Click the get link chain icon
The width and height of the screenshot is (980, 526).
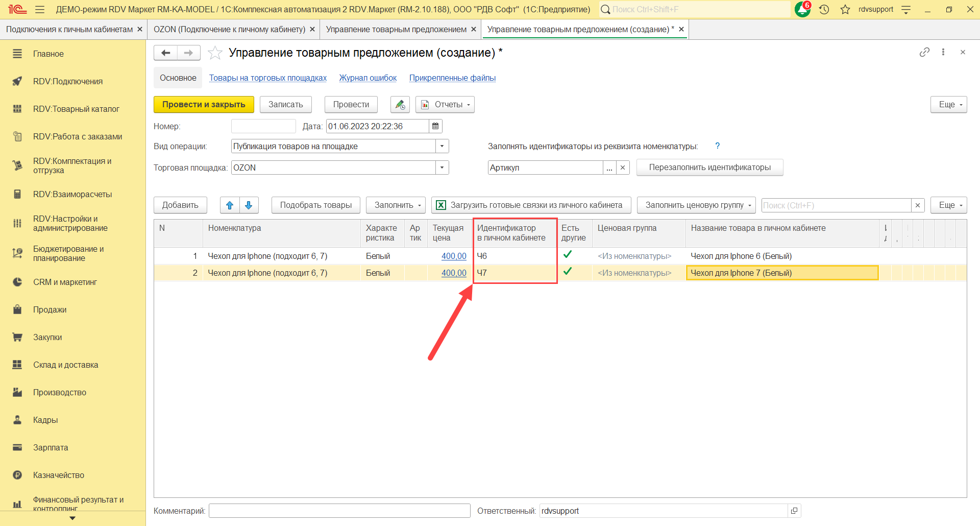924,52
